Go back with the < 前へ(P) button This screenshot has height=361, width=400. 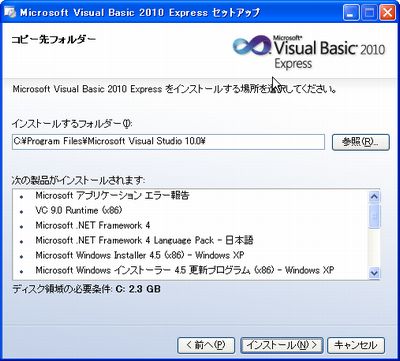click(206, 345)
